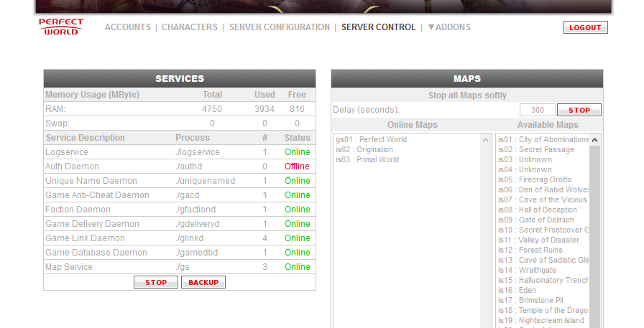Click the delay seconds input field
644x328 pixels.
pyautogui.click(x=537, y=110)
